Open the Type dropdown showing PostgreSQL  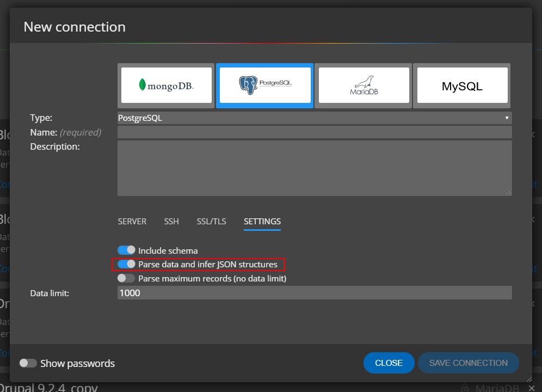click(x=315, y=118)
